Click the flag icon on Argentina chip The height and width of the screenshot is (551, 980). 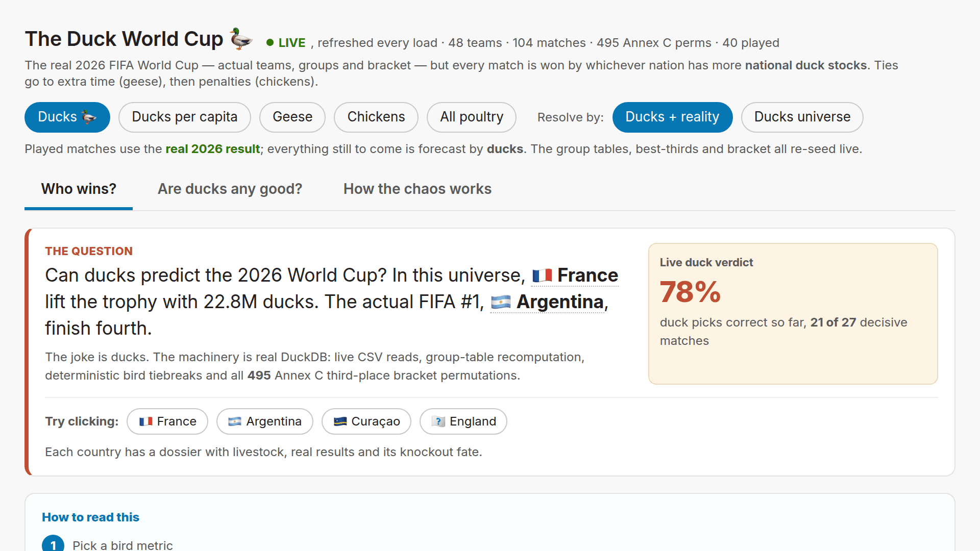(x=235, y=421)
